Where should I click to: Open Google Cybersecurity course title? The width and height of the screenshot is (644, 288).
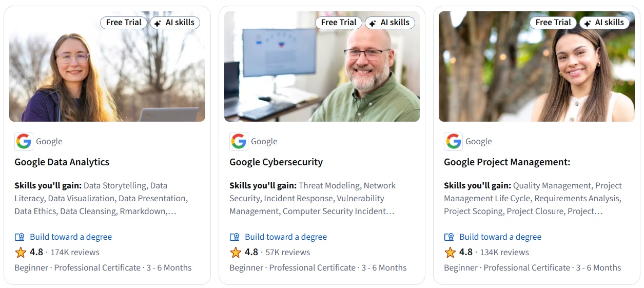(276, 162)
